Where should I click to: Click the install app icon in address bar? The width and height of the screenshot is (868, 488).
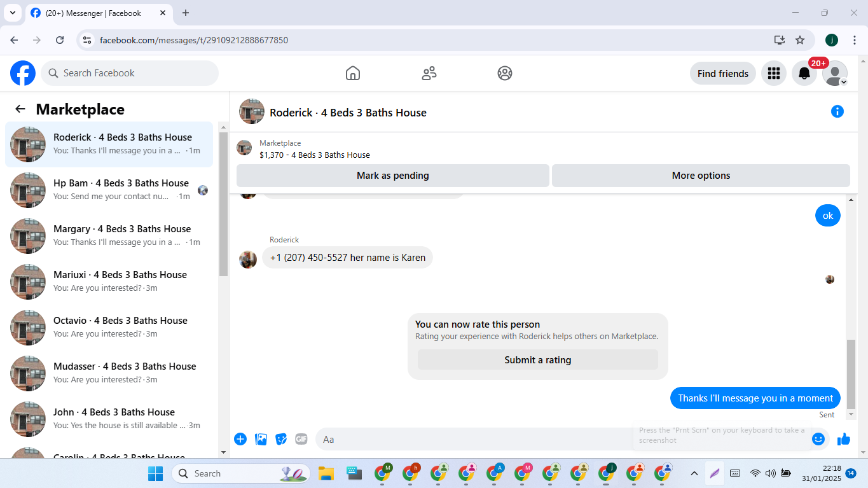(x=780, y=40)
